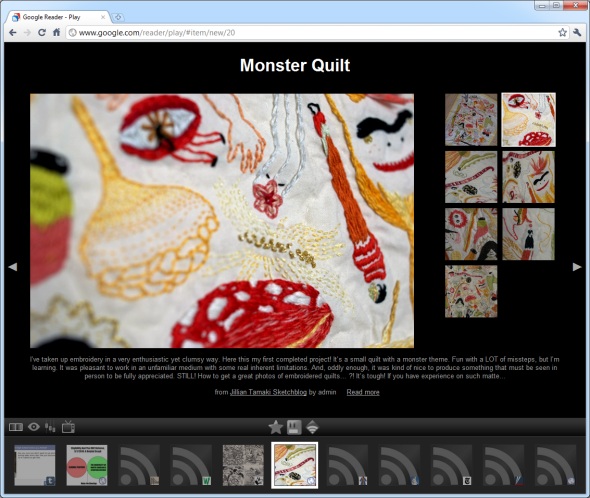Open the black-and-white pattern filmstrip item

click(x=243, y=465)
